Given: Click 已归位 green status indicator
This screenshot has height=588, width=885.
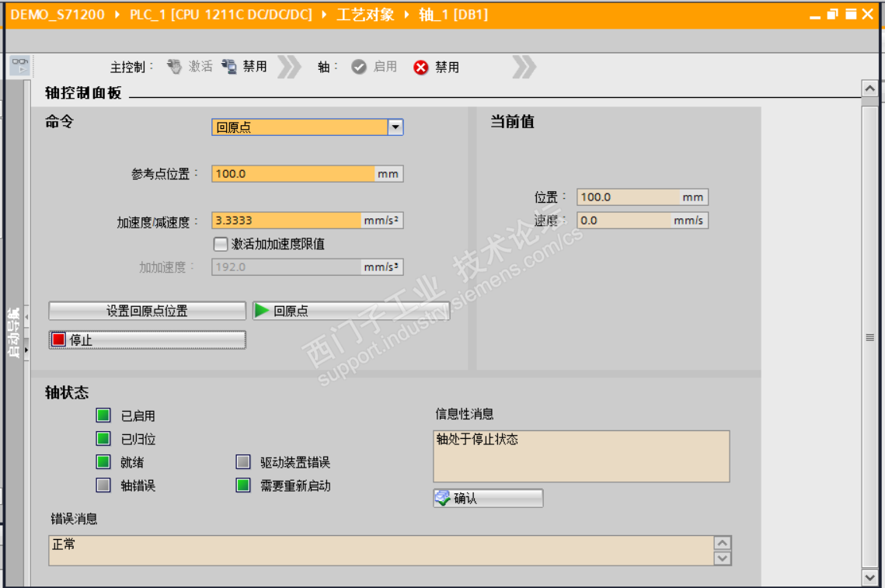Looking at the screenshot, I should (x=103, y=439).
